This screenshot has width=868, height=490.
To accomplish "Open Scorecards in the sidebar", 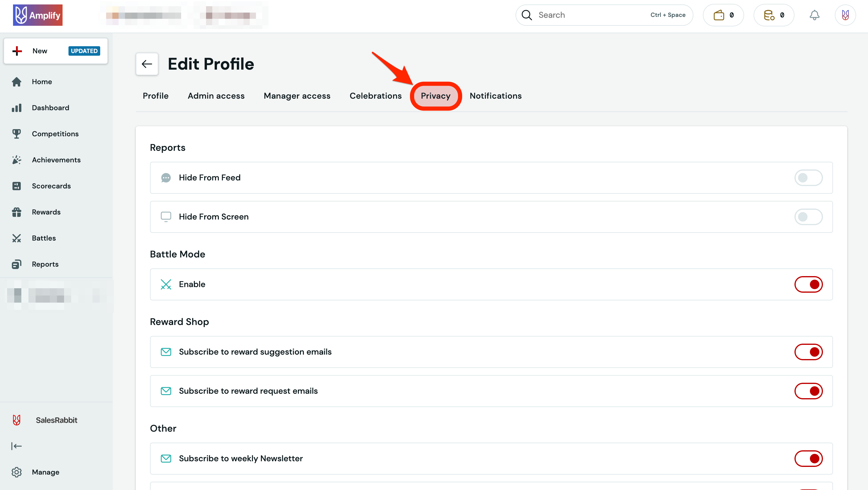I will (17, 185).
